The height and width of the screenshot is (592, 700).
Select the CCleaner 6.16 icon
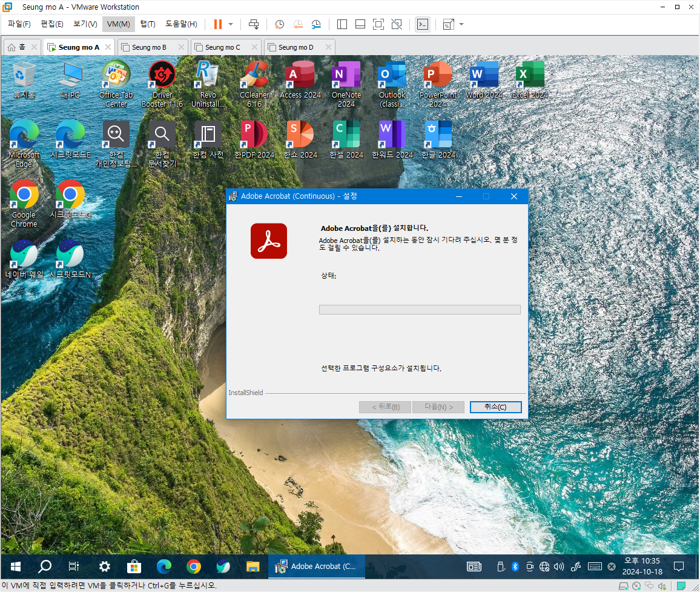pos(254,84)
